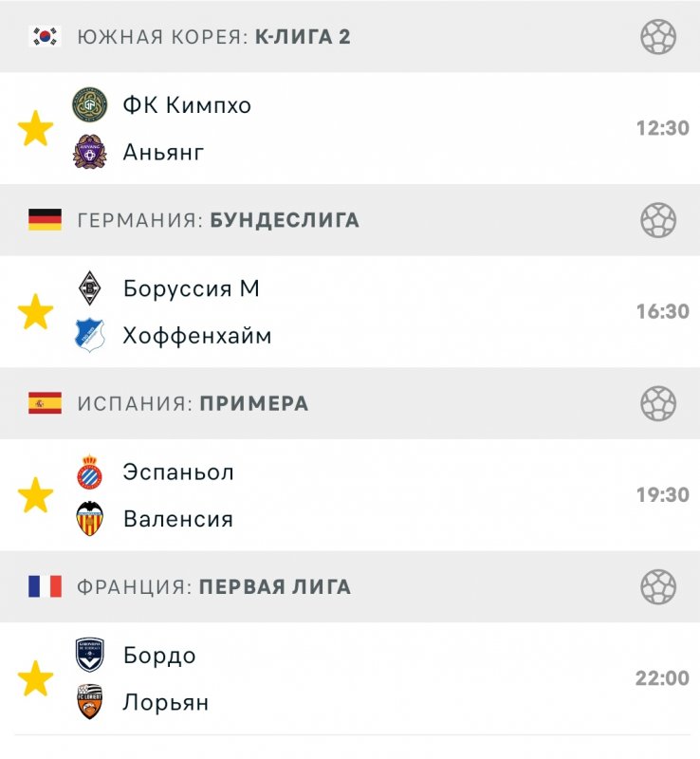Click Borussia Mönchengladbach crest icon
This screenshot has width=700, height=759.
[90, 287]
